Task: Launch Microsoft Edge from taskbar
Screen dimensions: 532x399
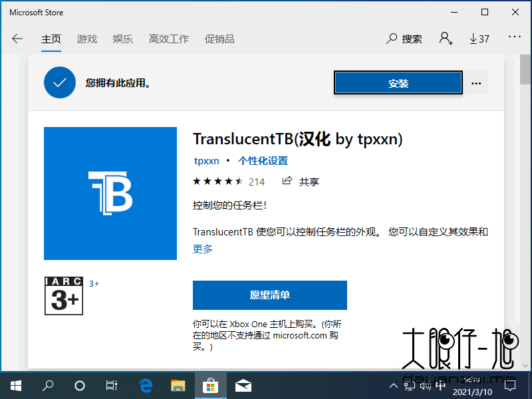Action: 146,386
